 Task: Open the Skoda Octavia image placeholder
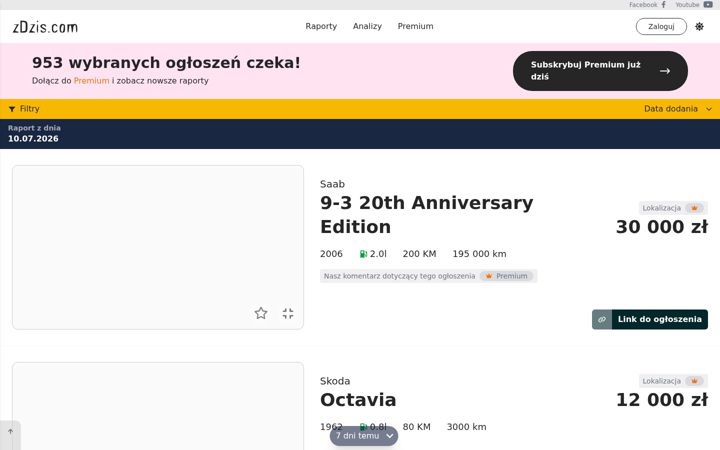coord(158,406)
